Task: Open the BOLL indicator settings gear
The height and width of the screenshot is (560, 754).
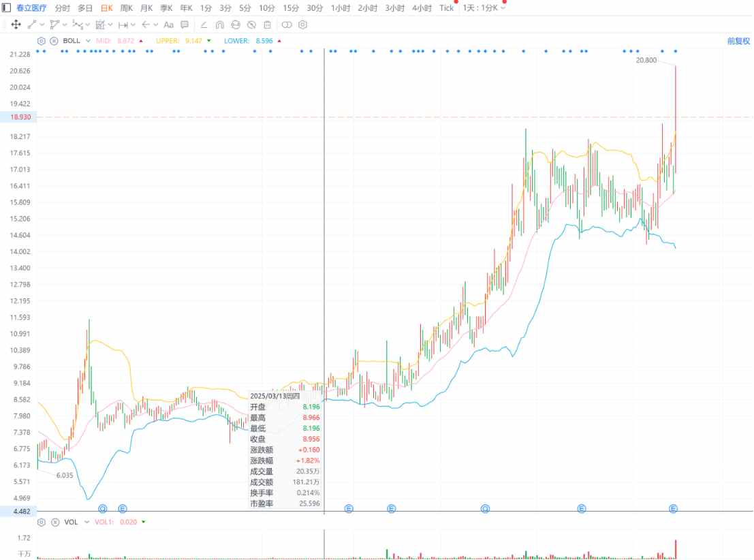Action: (41, 40)
